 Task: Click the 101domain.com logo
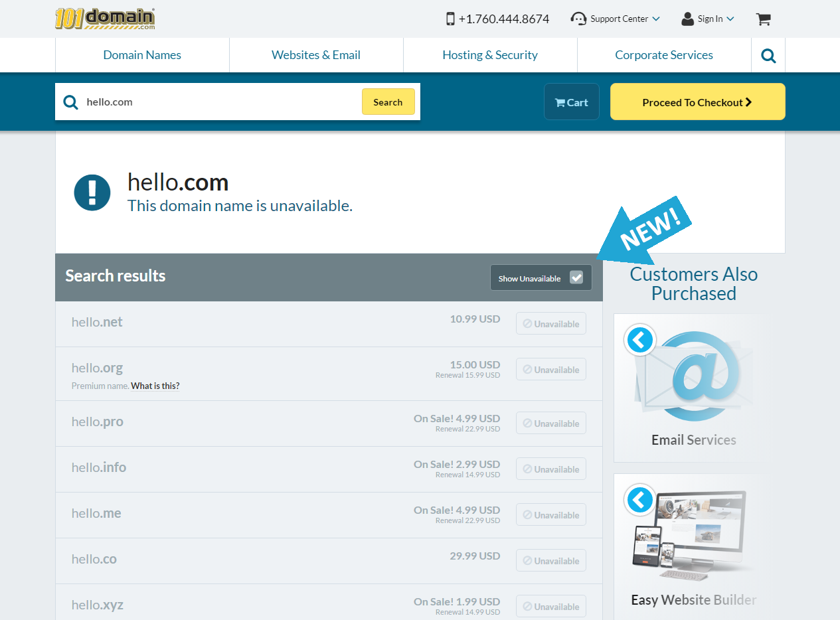tap(105, 19)
